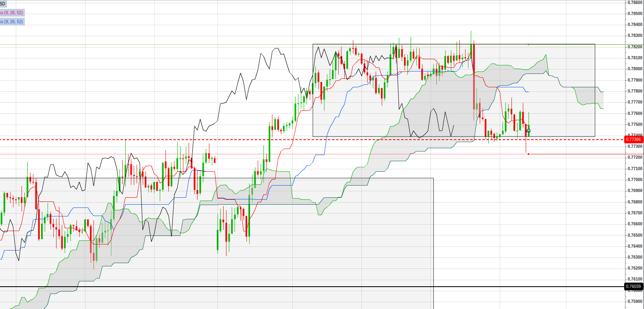Click the 0.78600 price axis label
644x309 pixels.
635,2
